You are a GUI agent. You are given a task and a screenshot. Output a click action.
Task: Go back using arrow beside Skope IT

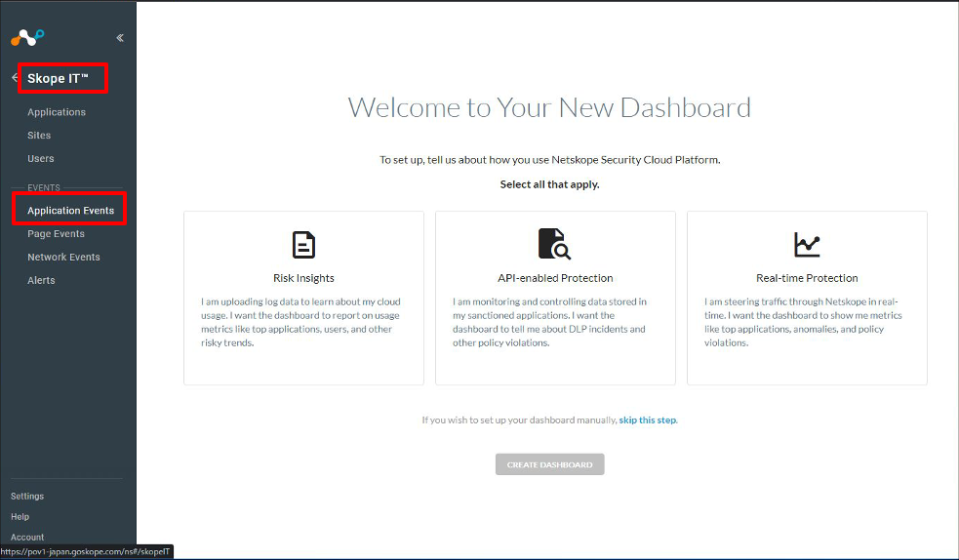click(15, 78)
